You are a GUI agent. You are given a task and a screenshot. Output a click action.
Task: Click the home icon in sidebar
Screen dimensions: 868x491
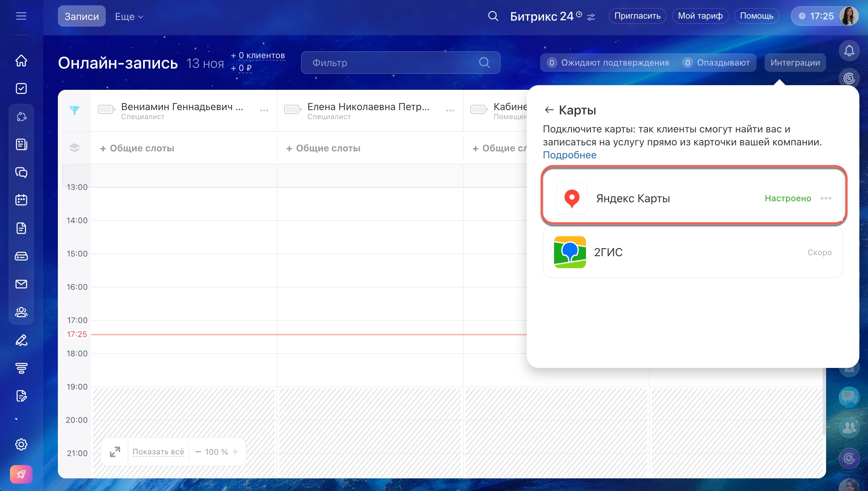(21, 61)
